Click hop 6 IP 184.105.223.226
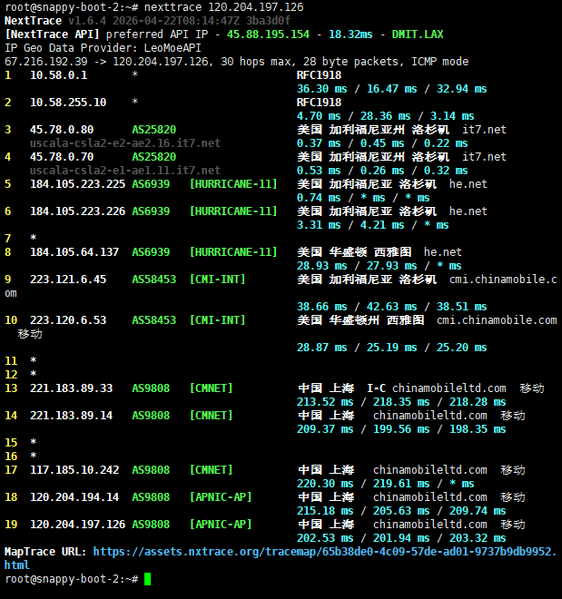562x599 pixels. tap(78, 211)
